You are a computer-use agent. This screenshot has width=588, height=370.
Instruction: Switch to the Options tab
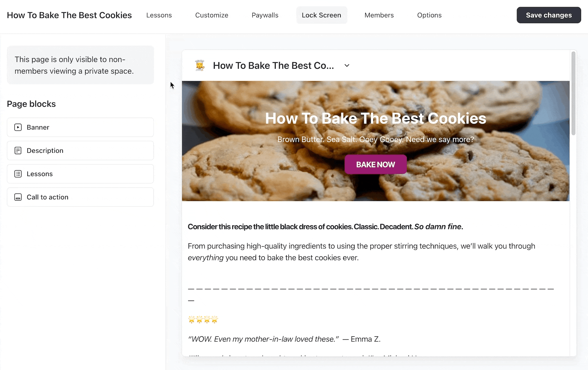pyautogui.click(x=429, y=15)
